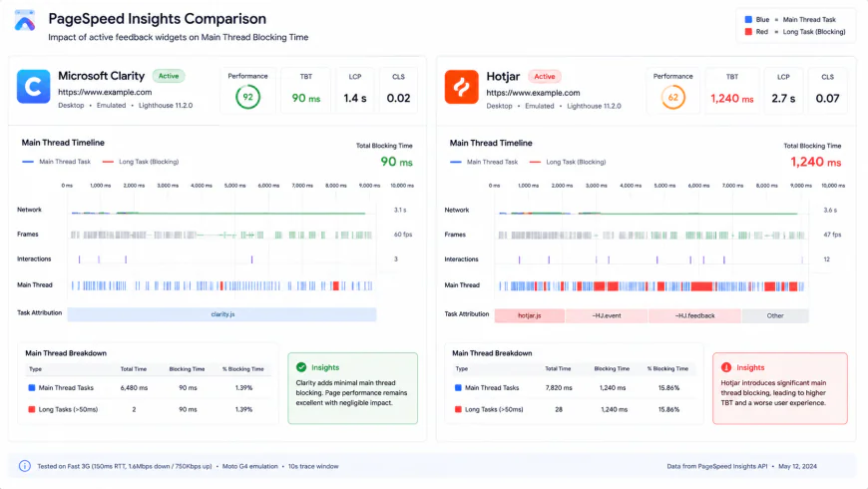Image resolution: width=868 pixels, height=489 pixels.
Task: Click the blue Main Thread Task legend square
Action: pyautogui.click(x=748, y=19)
